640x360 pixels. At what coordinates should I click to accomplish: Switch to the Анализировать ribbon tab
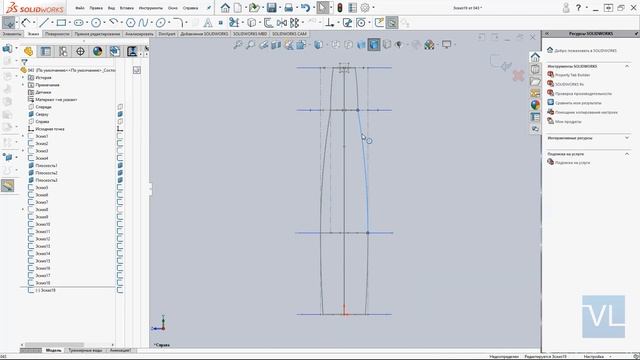140,34
